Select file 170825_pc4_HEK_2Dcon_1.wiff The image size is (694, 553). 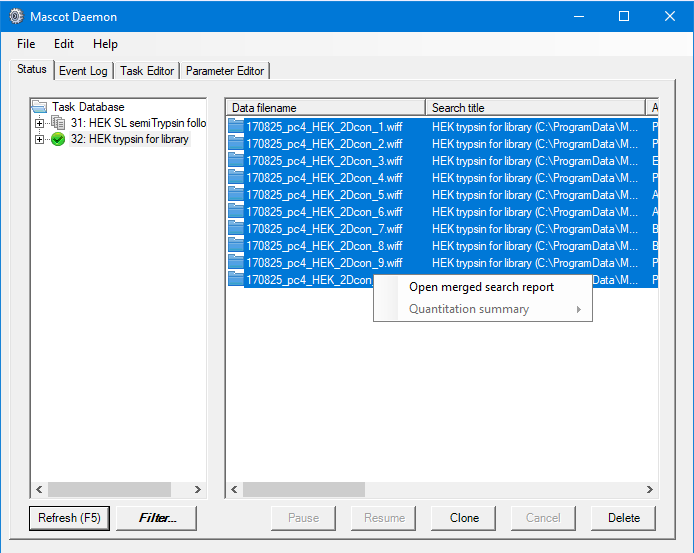[x=324, y=127]
